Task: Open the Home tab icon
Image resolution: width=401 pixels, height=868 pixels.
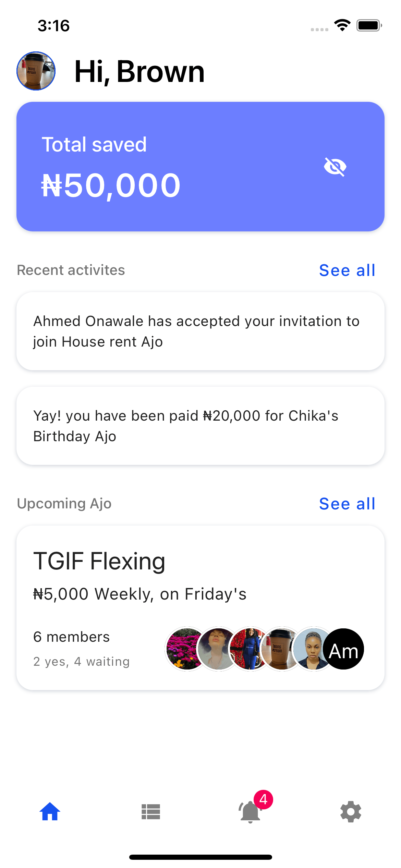Action: pos(50,812)
